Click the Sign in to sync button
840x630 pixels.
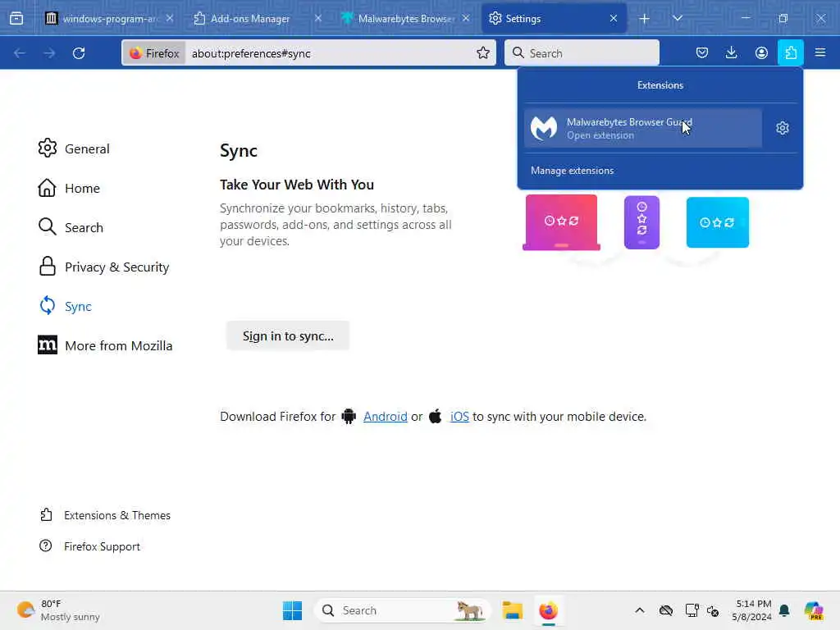[288, 336]
